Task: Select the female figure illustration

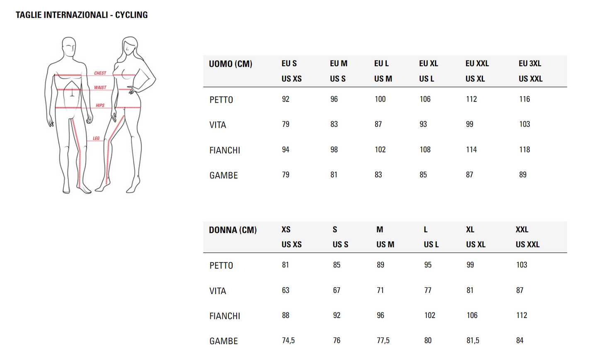Action: click(126, 115)
